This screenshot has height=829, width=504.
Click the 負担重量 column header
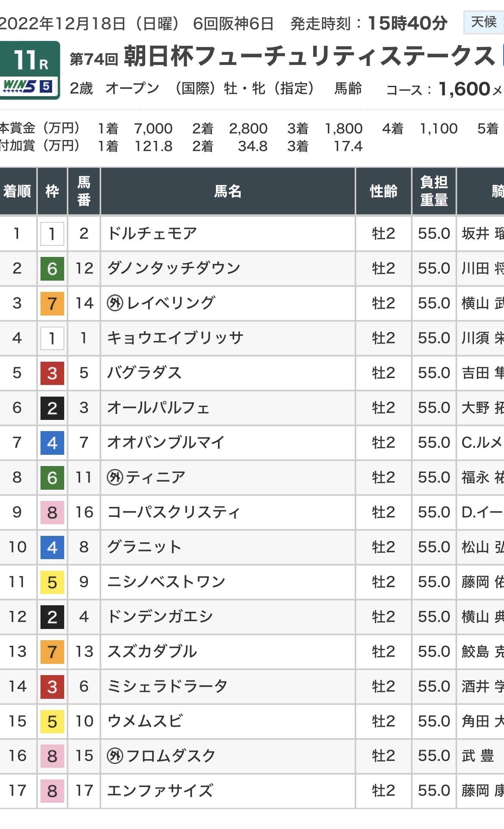pyautogui.click(x=434, y=191)
